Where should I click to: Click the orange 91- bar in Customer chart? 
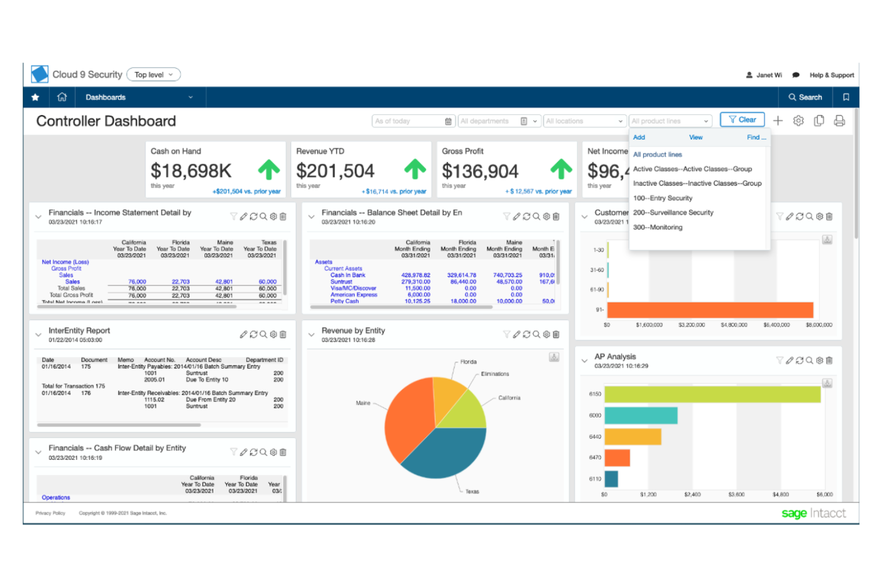point(710,310)
